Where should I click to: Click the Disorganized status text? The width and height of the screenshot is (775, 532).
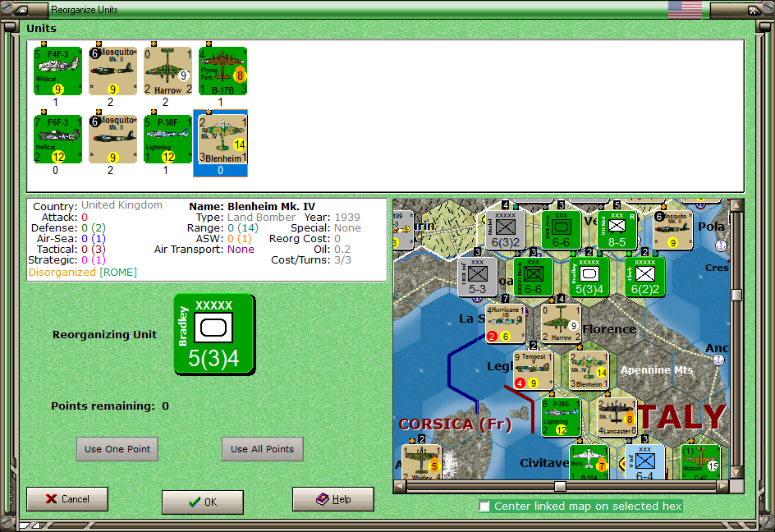[62, 273]
